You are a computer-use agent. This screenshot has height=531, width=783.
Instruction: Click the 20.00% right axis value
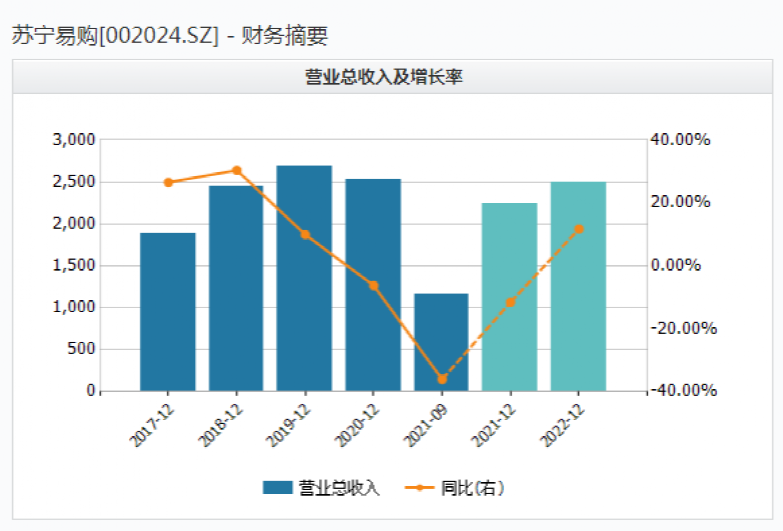[x=680, y=202]
